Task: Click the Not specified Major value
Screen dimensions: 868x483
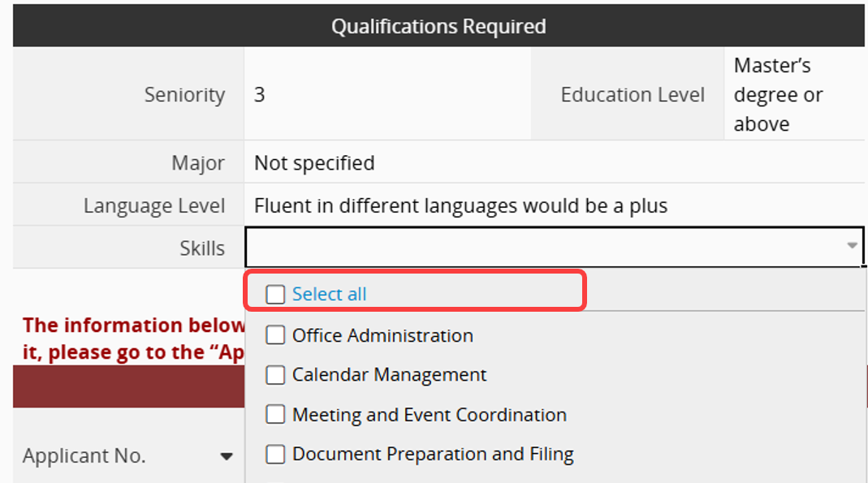Action: coord(314,163)
